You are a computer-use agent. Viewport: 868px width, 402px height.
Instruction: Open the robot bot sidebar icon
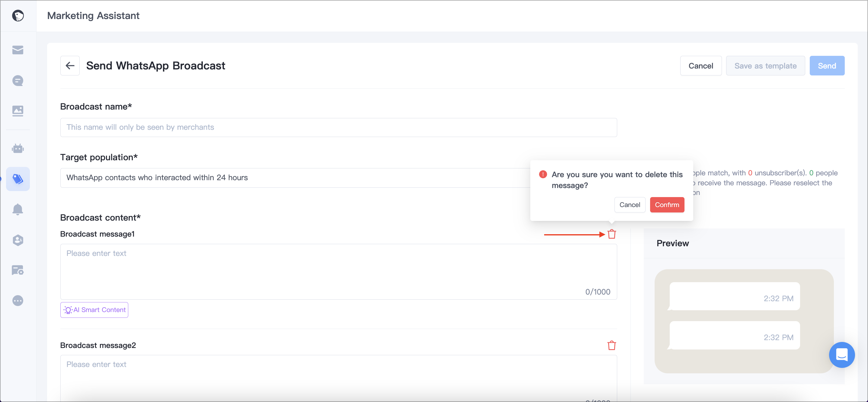click(x=18, y=148)
